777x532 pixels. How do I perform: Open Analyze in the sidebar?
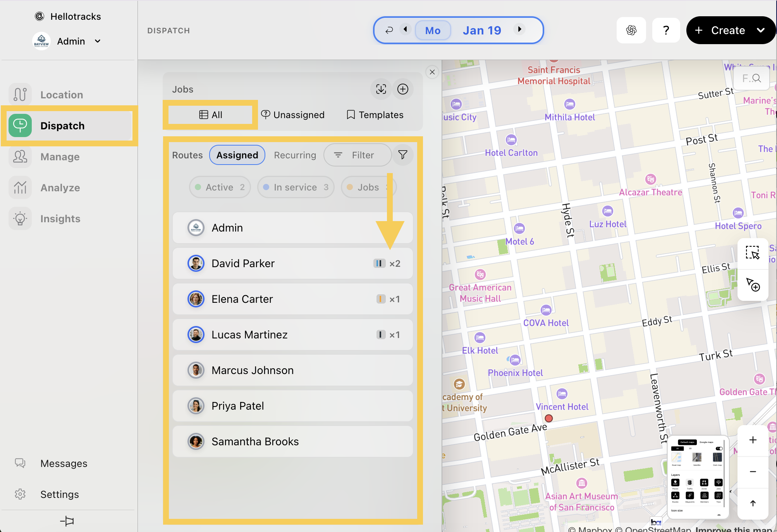pyautogui.click(x=60, y=188)
